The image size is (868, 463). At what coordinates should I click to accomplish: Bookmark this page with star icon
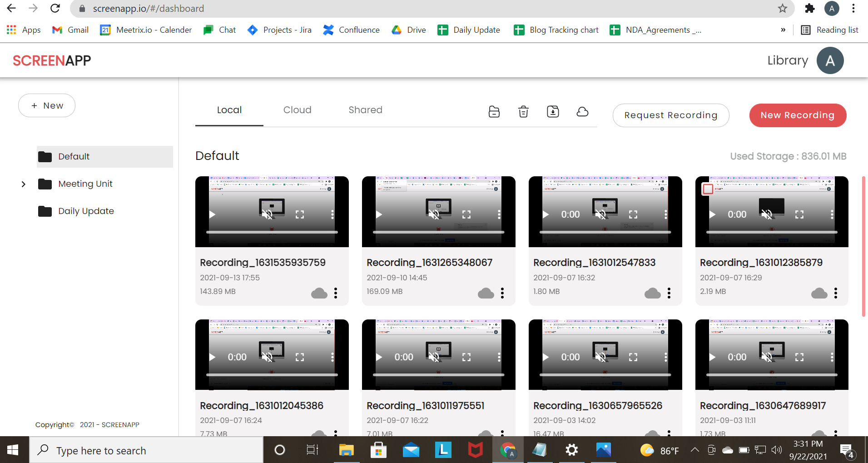click(x=782, y=9)
